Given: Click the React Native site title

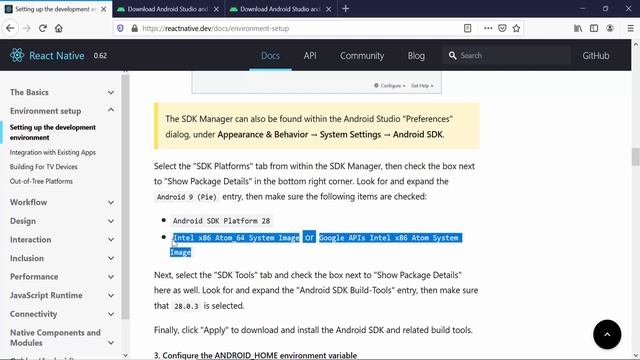Looking at the screenshot, I should pyautogui.click(x=57, y=56).
